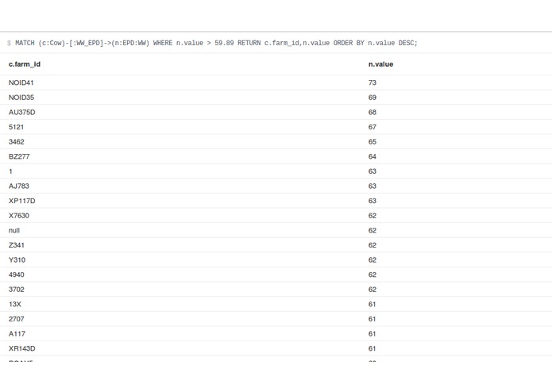552x392 pixels.
Task: Select the AJ783 farm id cell
Action: 19,186
